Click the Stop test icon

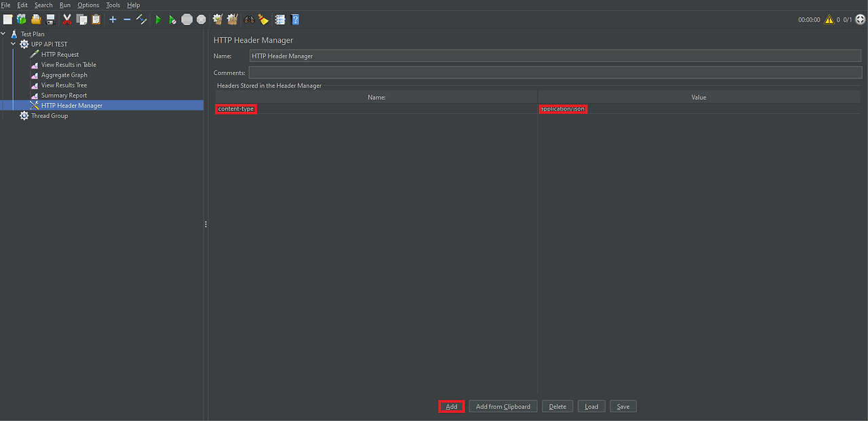click(187, 20)
